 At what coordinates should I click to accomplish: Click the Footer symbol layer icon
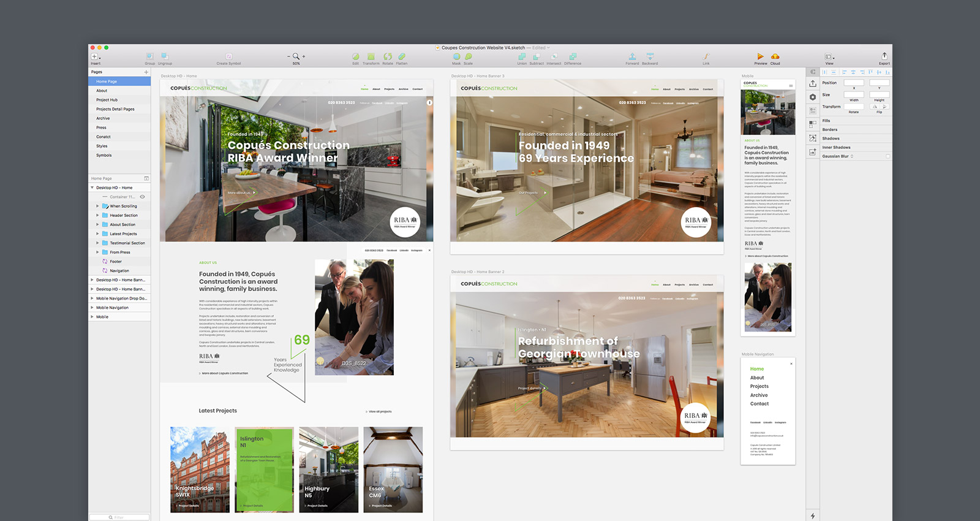click(105, 262)
